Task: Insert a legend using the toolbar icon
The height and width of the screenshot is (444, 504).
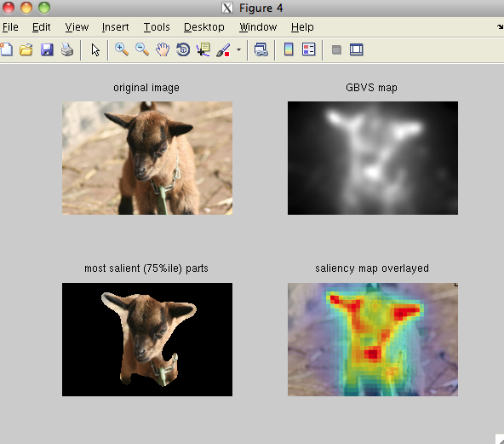Action: click(308, 49)
